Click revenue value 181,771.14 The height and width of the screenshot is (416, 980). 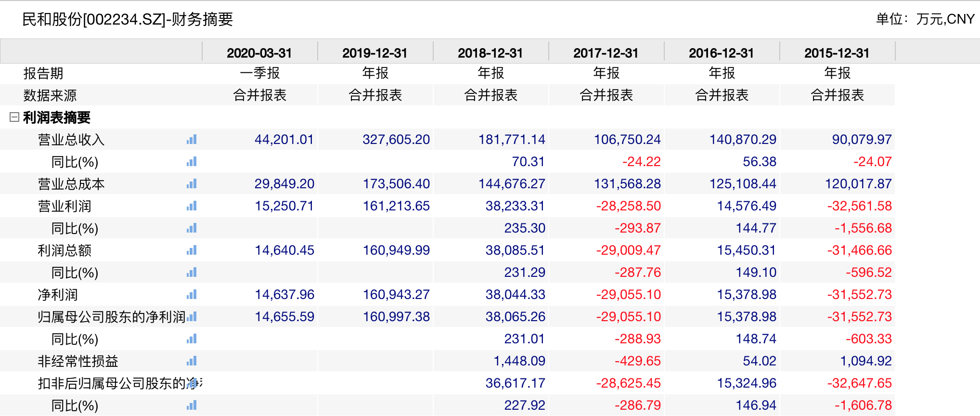pos(512,140)
